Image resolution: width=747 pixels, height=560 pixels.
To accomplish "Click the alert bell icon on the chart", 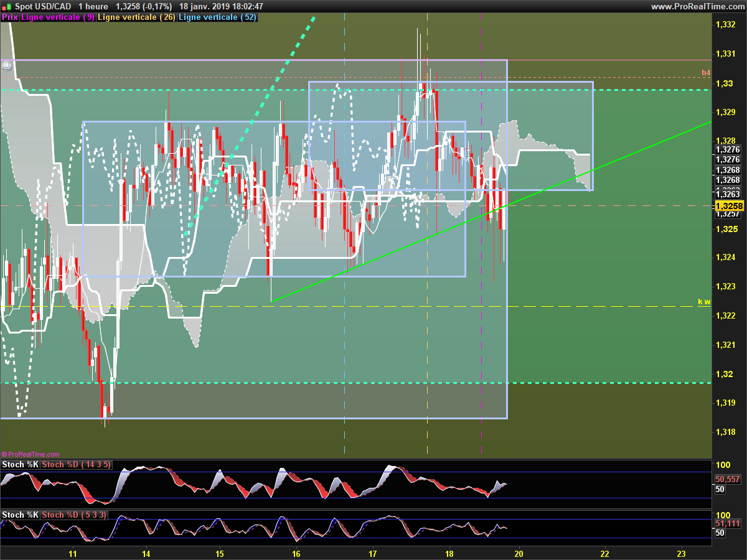I will [x=7, y=65].
